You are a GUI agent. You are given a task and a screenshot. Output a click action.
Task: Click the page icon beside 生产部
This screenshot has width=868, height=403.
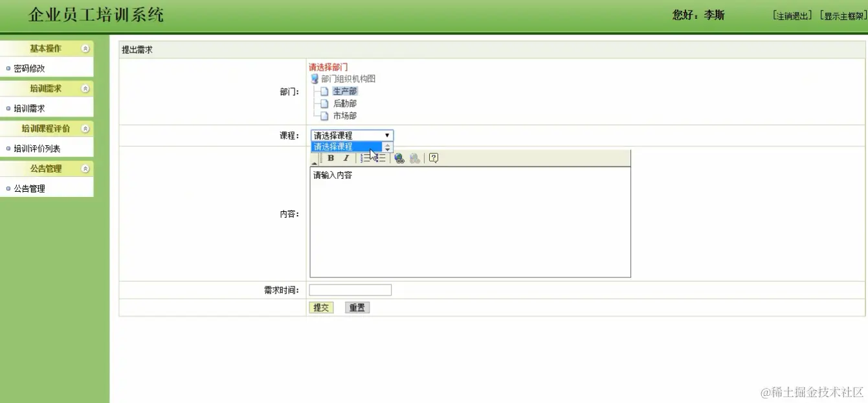tap(324, 91)
